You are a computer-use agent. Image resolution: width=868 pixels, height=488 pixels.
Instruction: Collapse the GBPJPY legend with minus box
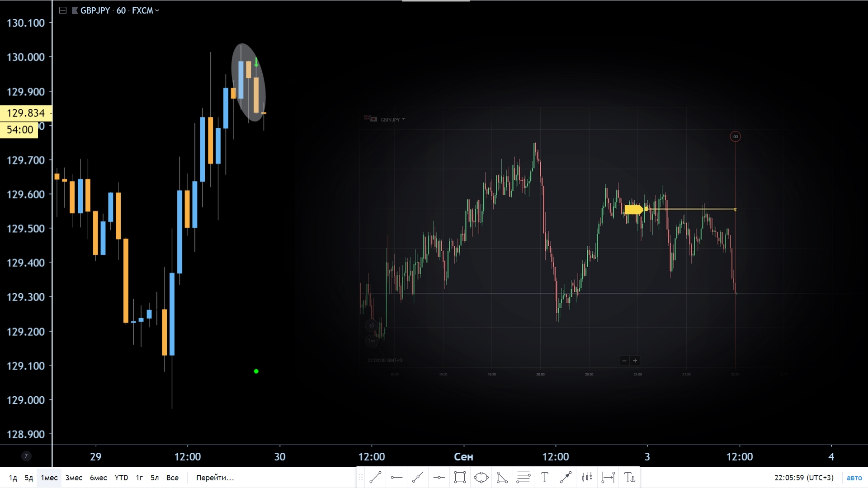pyautogui.click(x=63, y=10)
